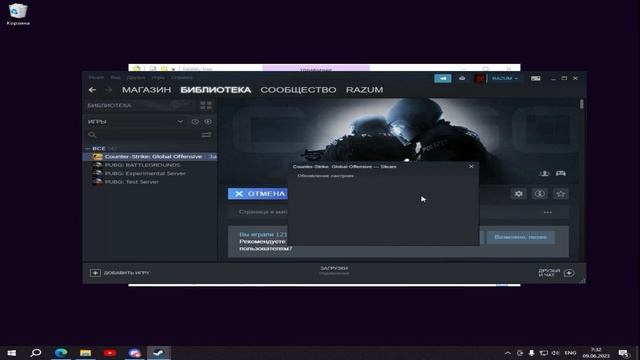Show hidden system tray icons chevron

tap(507, 353)
